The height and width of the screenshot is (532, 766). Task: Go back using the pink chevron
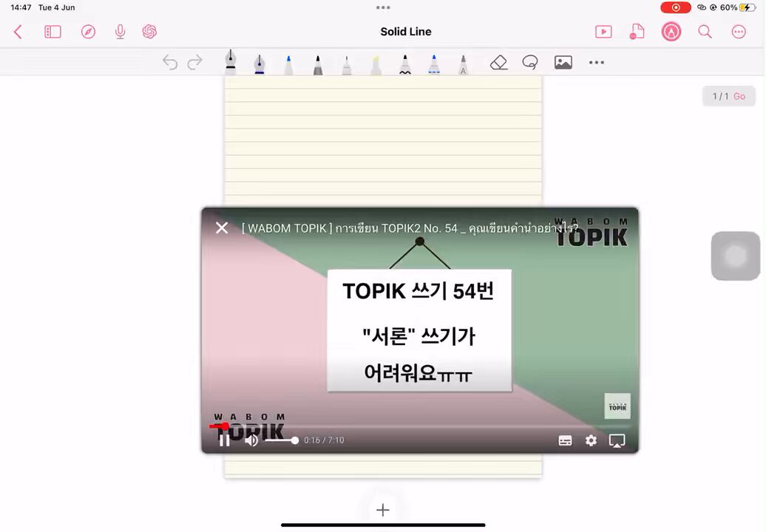[x=18, y=33]
